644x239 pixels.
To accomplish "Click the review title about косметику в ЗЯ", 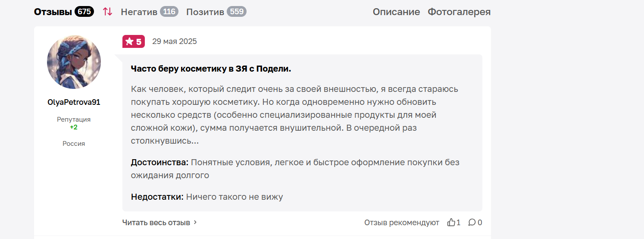I will pyautogui.click(x=211, y=69).
